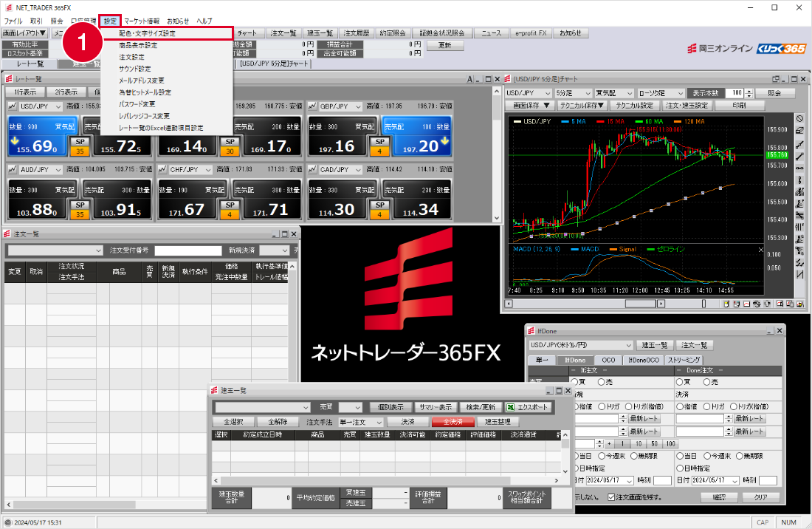The width and height of the screenshot is (812, 529).
Task: Select the circle-slash cancel drawing tool in chart
Action: tap(800, 119)
